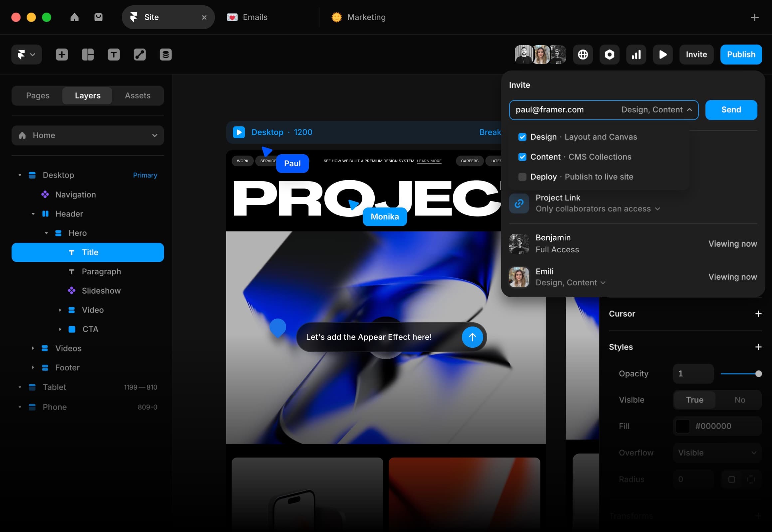Click the black Fill color swatch

point(682,426)
